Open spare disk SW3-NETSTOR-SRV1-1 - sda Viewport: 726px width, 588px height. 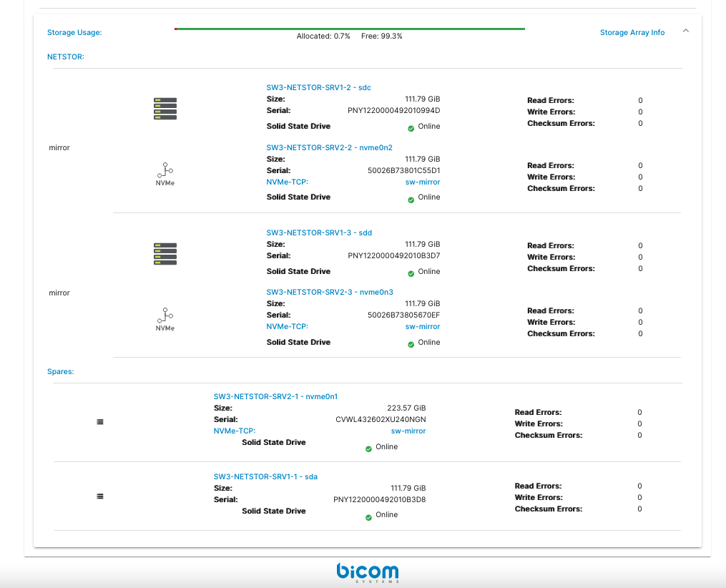(x=265, y=476)
